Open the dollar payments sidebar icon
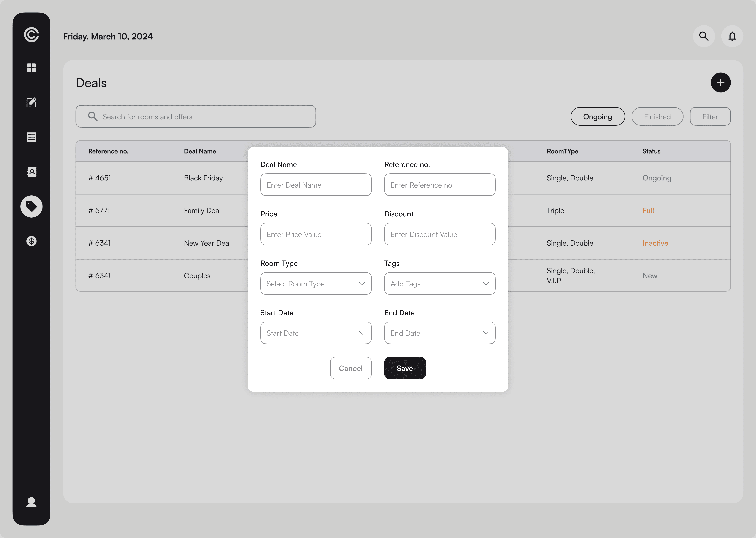The width and height of the screenshot is (756, 538). 31,241
